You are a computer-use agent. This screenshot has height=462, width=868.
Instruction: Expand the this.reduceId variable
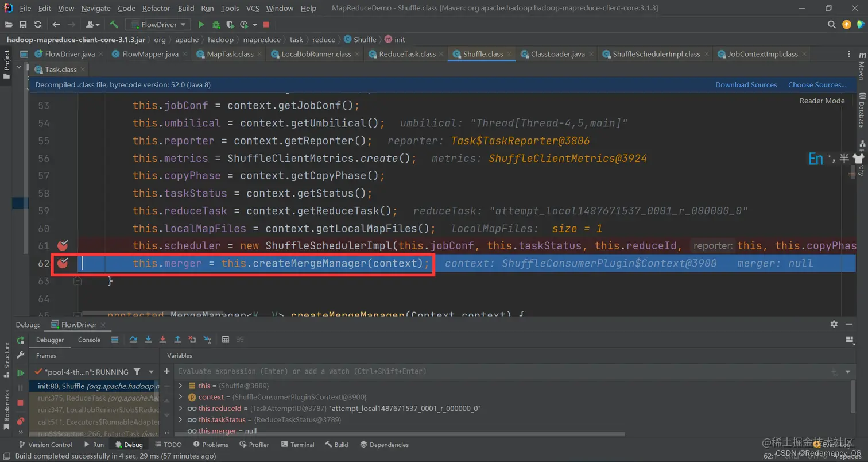tap(180, 409)
